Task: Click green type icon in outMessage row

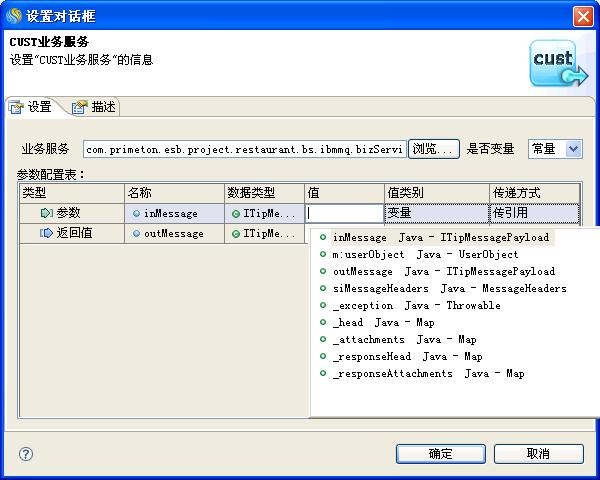Action: coord(236,234)
